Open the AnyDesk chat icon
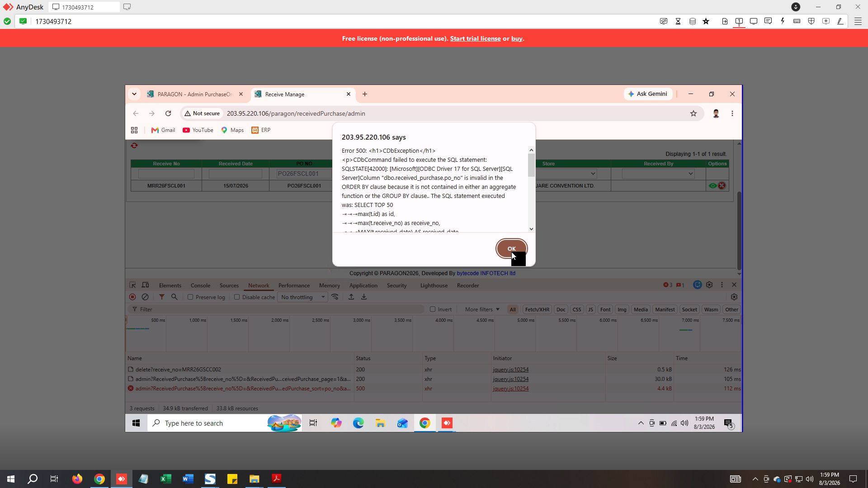Screen dimensions: 868x488 point(768,21)
